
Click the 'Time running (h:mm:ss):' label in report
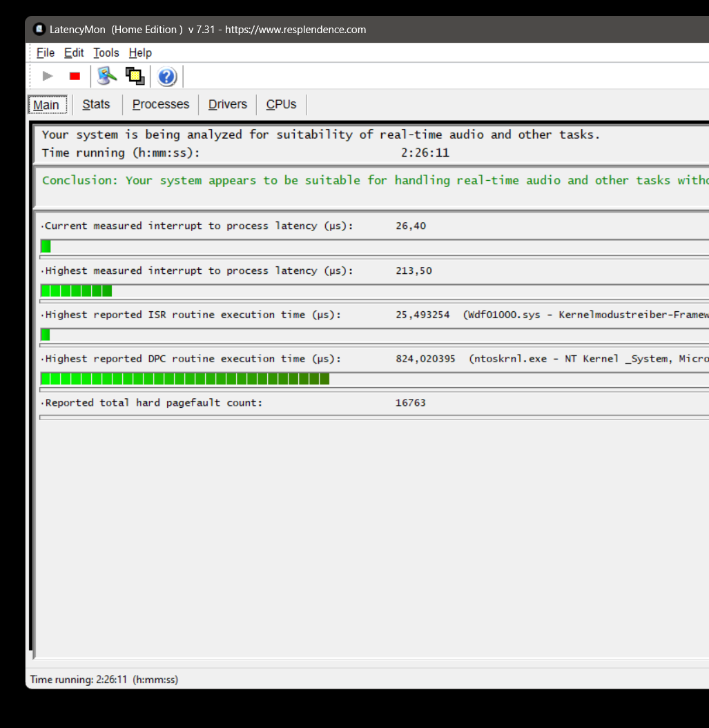pos(121,153)
